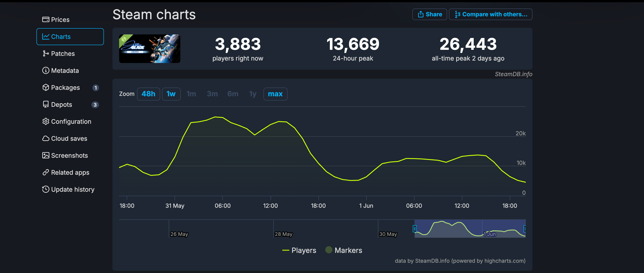Click the Depots drive icon

pos(46,105)
